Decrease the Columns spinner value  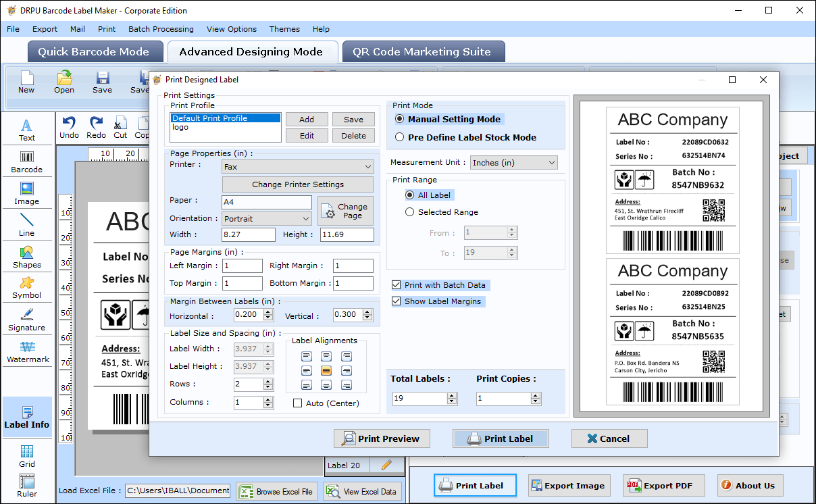pyautogui.click(x=268, y=405)
